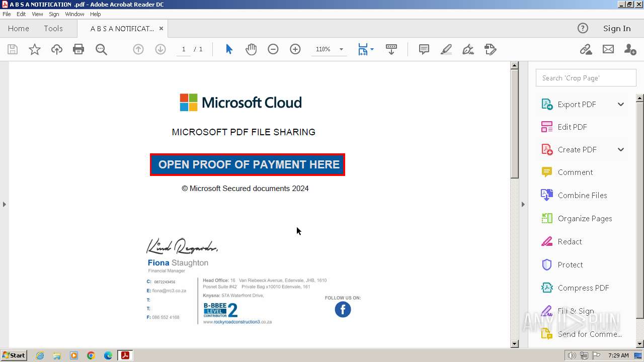This screenshot has width=644, height=362.
Task: Open Export PDF tool
Action: click(577, 104)
